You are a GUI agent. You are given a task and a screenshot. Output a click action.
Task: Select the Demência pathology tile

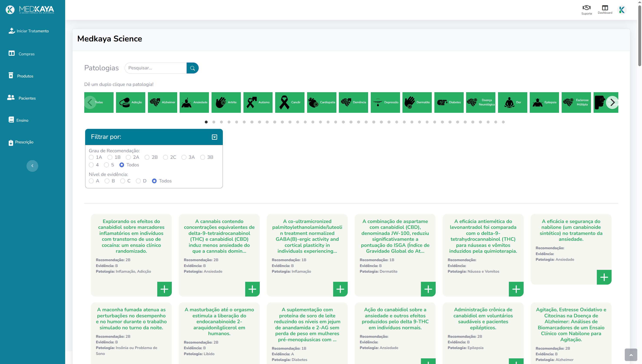coord(353,103)
